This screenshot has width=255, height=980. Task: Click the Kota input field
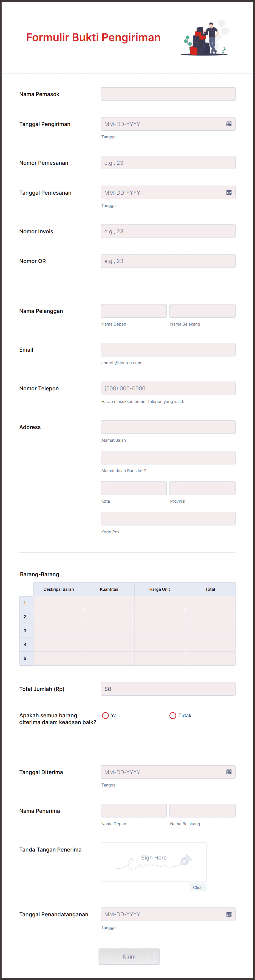click(x=133, y=488)
